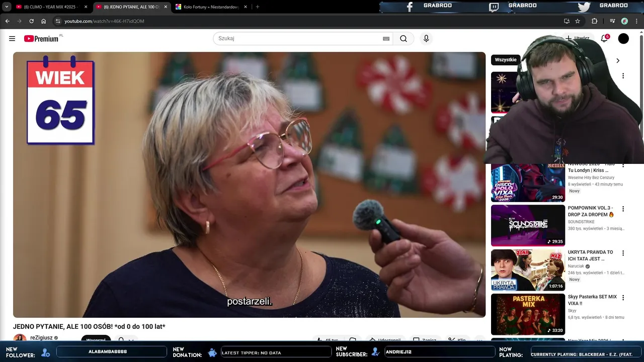Open browser media controls icon
Image resolution: width=644 pixels, height=362 pixels.
[x=612, y=21]
